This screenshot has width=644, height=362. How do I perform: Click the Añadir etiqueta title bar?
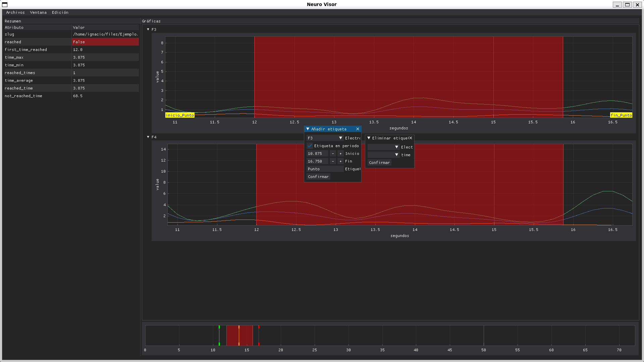tap(333, 129)
